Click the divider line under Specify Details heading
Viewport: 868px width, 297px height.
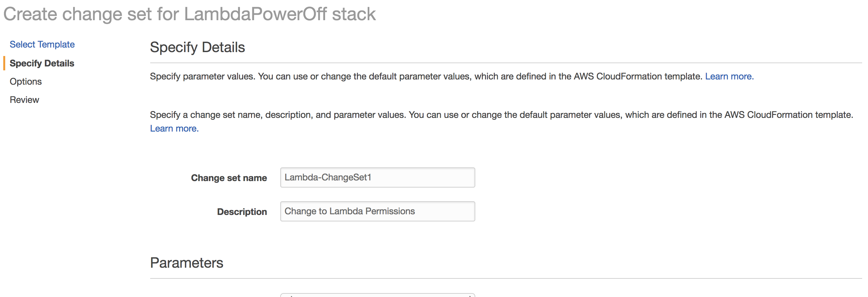tap(506, 63)
